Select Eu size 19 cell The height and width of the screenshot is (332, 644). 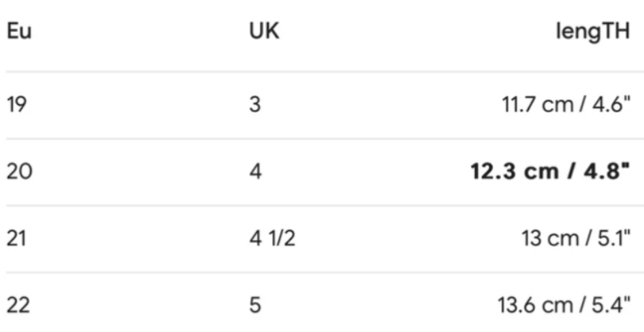[17, 105]
